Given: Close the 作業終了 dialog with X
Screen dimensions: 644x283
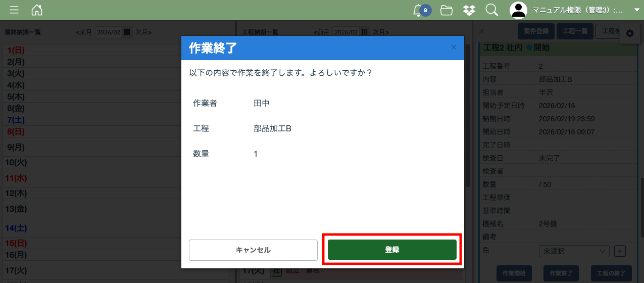Looking at the screenshot, I should point(453,48).
